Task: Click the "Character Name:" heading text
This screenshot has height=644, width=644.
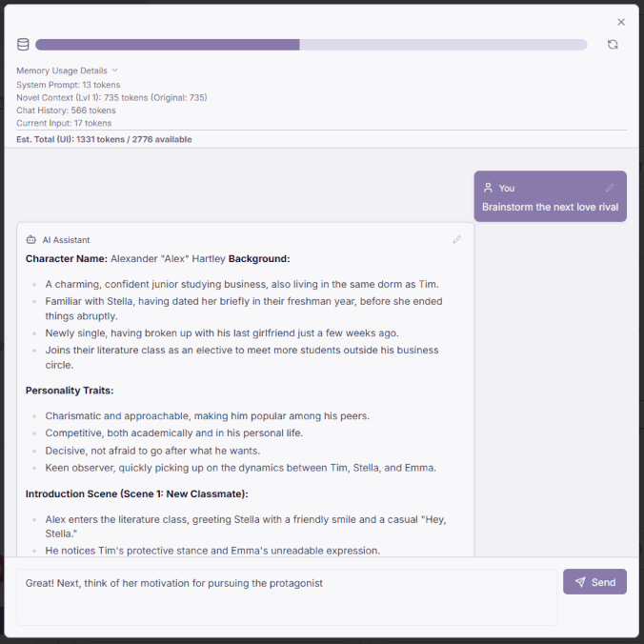Action: [x=66, y=258]
